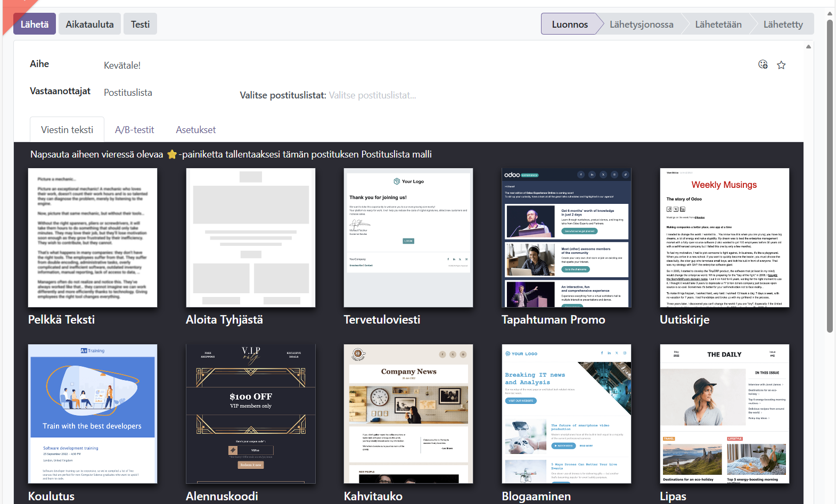Click the page vertical scrollbar
The image size is (836, 504).
pos(830,176)
